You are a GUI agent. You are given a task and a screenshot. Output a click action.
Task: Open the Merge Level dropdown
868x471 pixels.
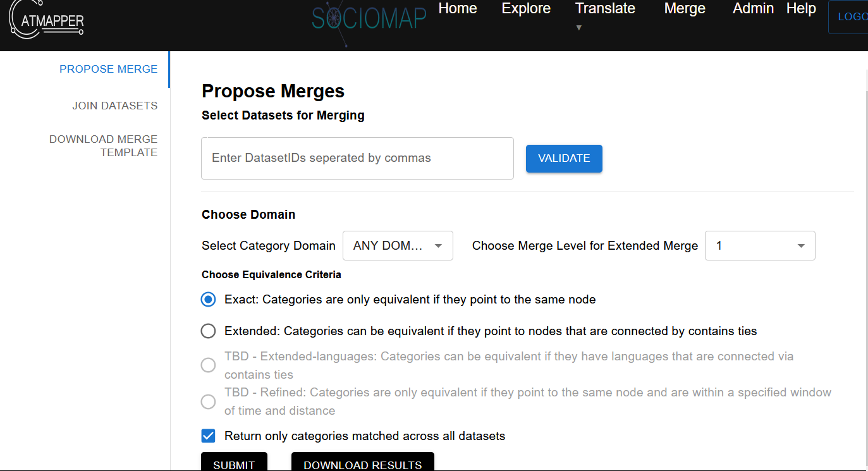coord(759,246)
